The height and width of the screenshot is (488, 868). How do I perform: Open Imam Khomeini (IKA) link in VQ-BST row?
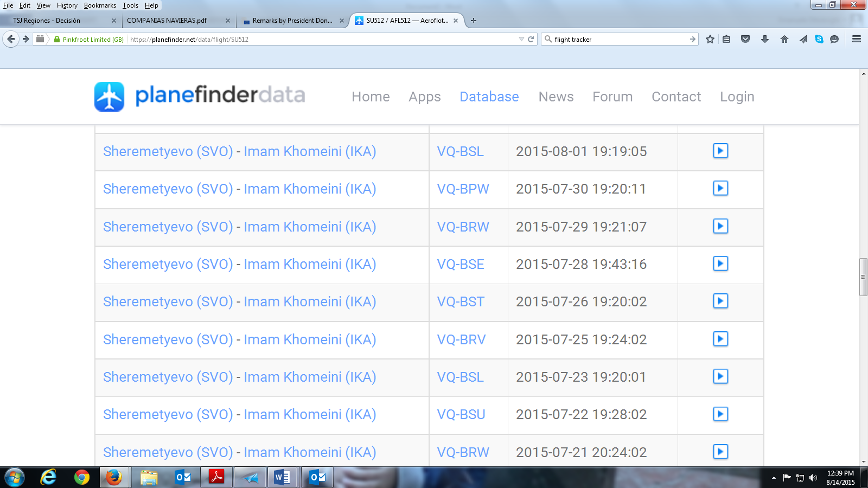tap(310, 301)
